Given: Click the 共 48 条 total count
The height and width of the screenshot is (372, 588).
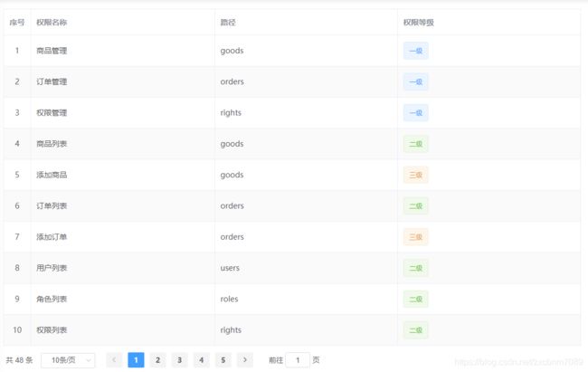Looking at the screenshot, I should point(20,360).
